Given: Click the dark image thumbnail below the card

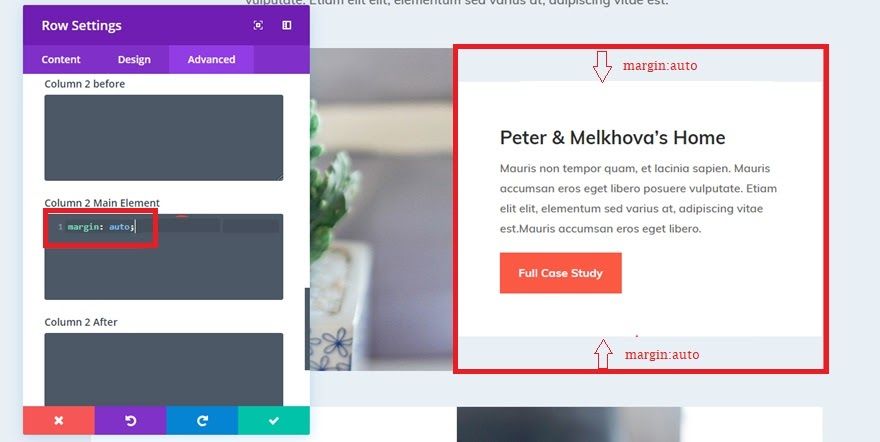Looking at the screenshot, I should pyautogui.click(x=569, y=425).
